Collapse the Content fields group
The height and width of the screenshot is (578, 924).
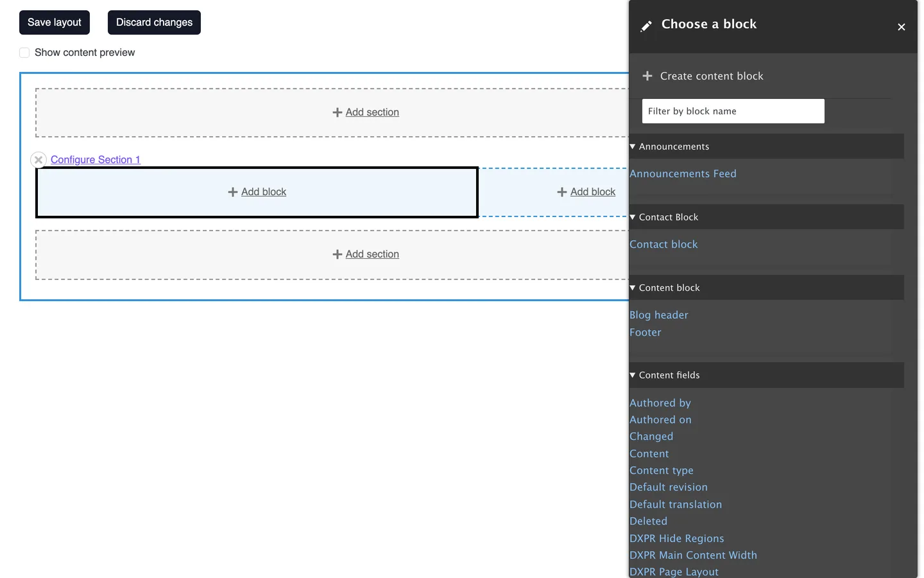(766, 375)
